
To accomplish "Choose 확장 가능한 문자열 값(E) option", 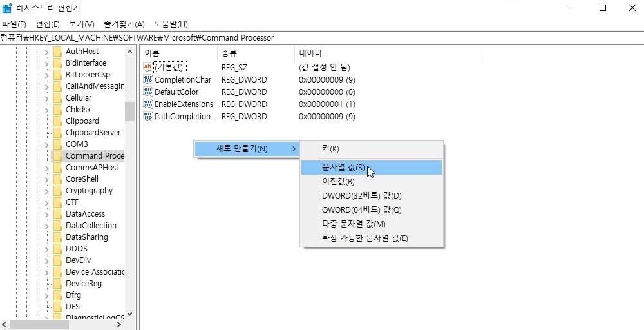I will pyautogui.click(x=372, y=238).
